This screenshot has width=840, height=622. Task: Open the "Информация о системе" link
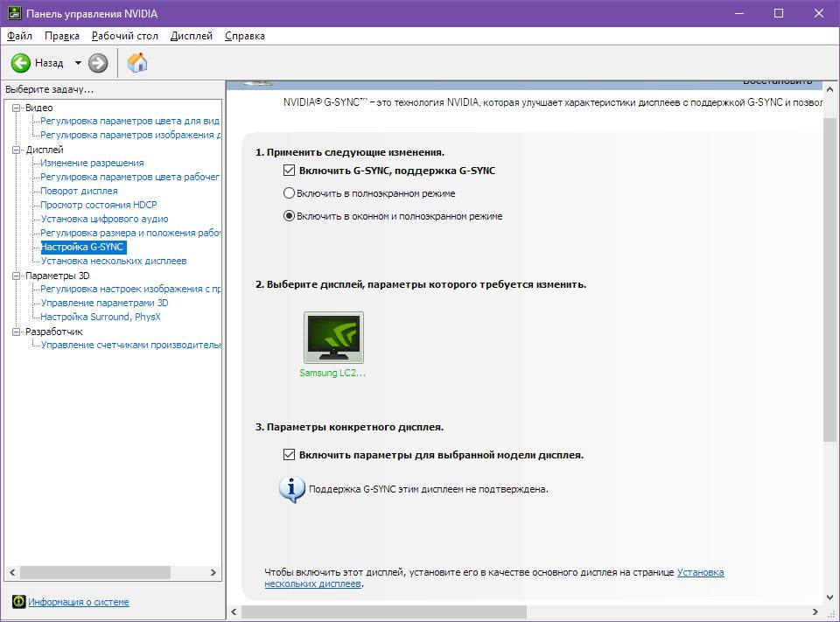tap(79, 602)
